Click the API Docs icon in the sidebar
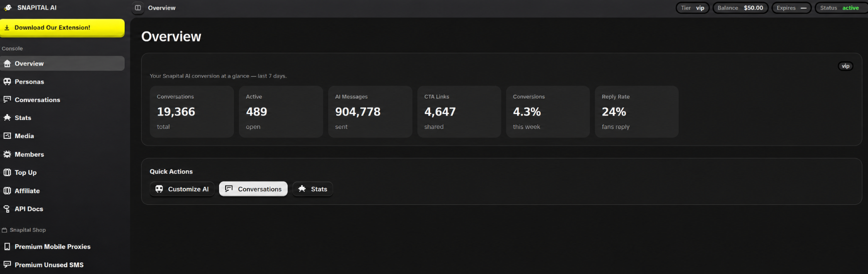Viewport: 868px width, 274px height. point(7,209)
